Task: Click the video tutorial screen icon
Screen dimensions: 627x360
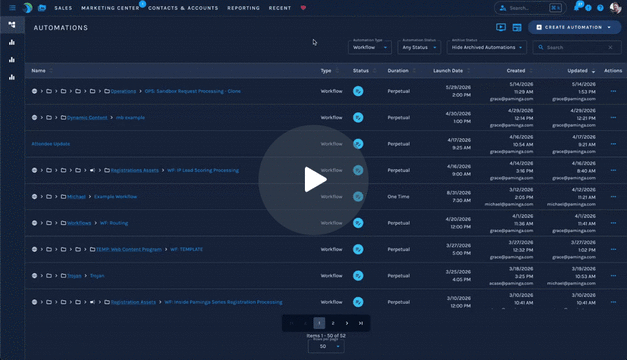Action: 501,27
